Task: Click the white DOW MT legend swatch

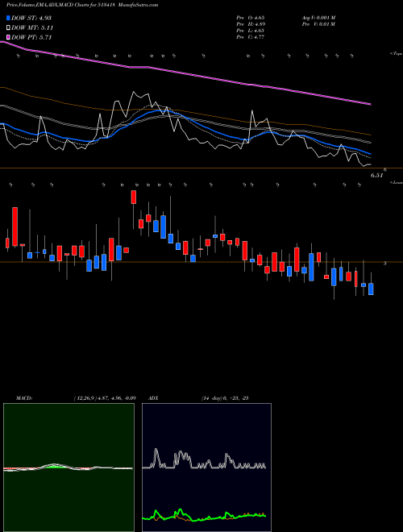Action: pyautogui.click(x=9, y=28)
